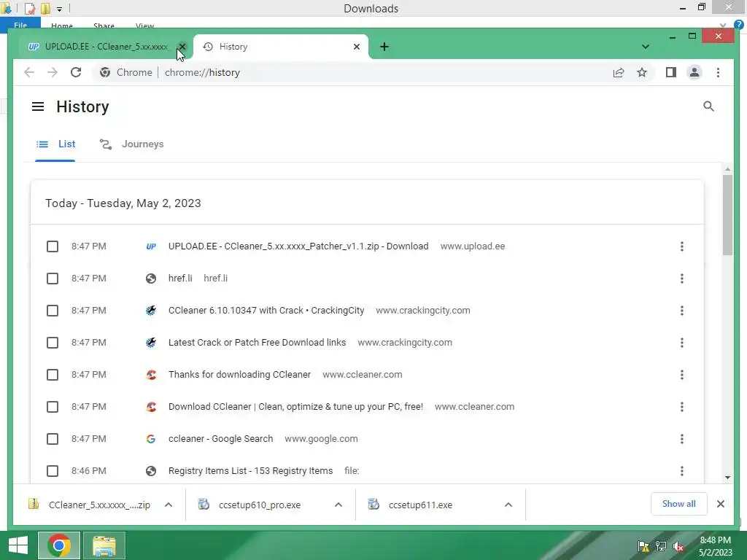Open a new tab with the plus button
This screenshot has height=560, width=747.
pyautogui.click(x=384, y=47)
